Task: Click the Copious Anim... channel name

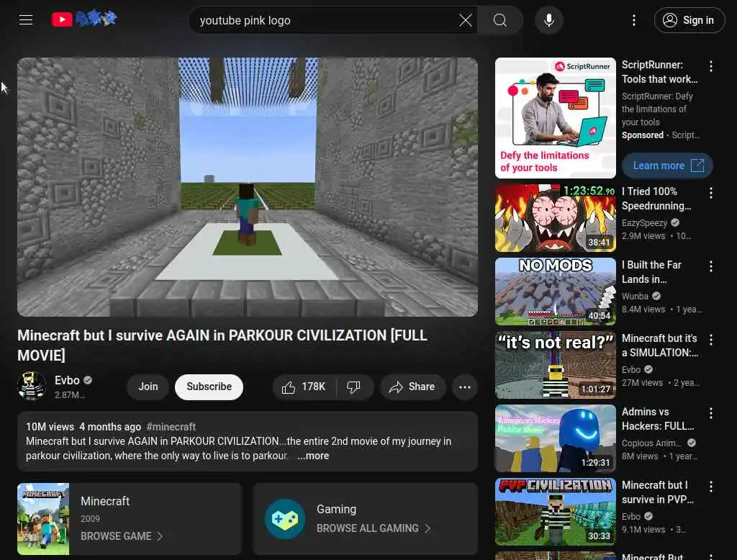Action: (651, 443)
